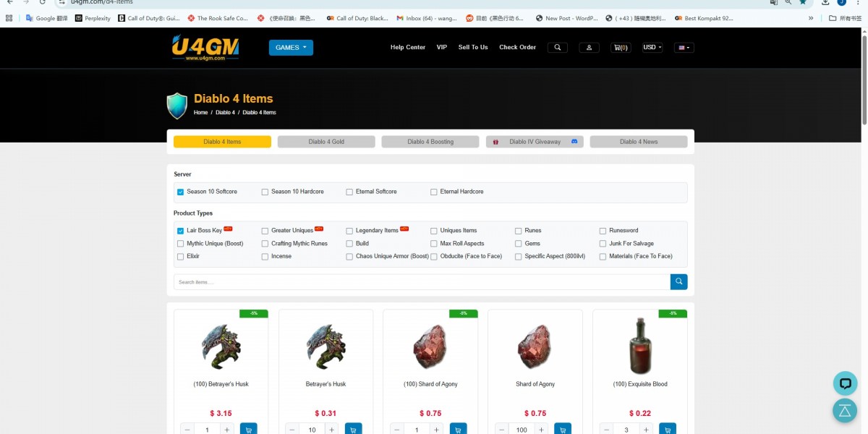Switch to the Diablo 4 Boosting tab
Image resolution: width=868 pixels, height=434 pixels.
click(x=430, y=142)
